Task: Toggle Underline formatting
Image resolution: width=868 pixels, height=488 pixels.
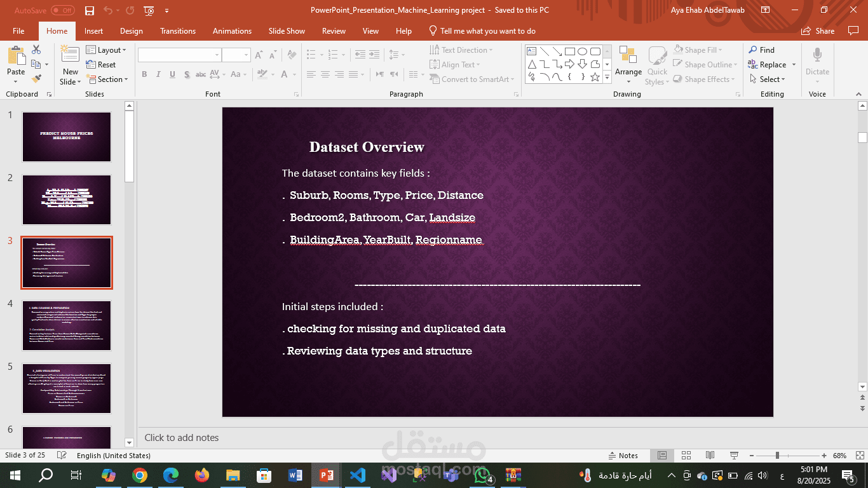Action: click(172, 74)
